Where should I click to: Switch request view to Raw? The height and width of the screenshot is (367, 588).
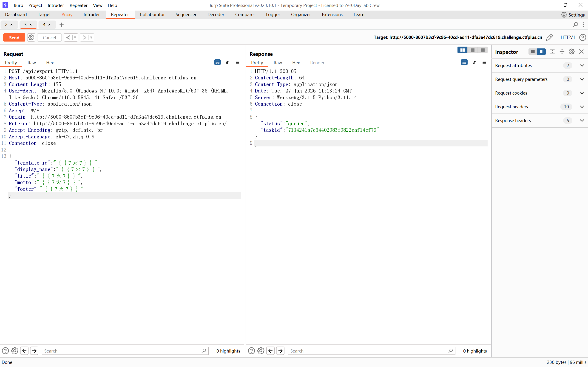coord(31,63)
